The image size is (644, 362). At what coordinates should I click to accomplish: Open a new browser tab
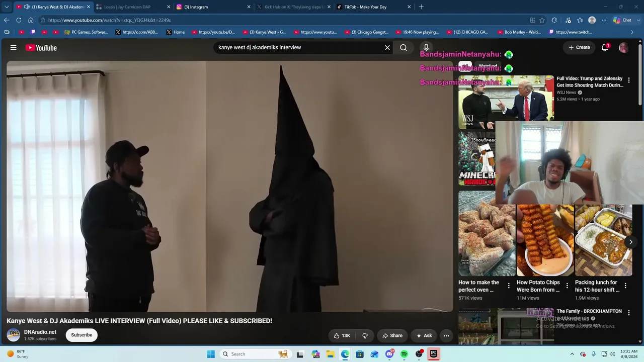[421, 7]
